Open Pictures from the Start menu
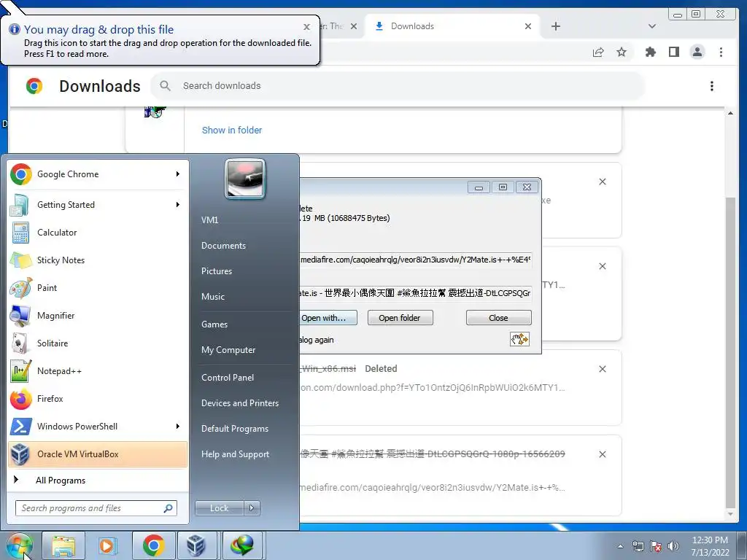Screen dimensions: 747x560 coord(216,271)
